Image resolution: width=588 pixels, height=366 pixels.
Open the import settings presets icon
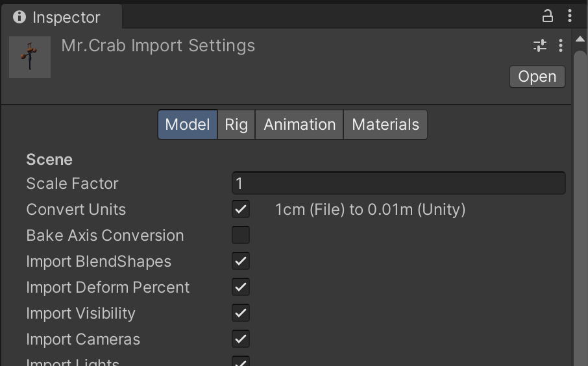(x=539, y=45)
